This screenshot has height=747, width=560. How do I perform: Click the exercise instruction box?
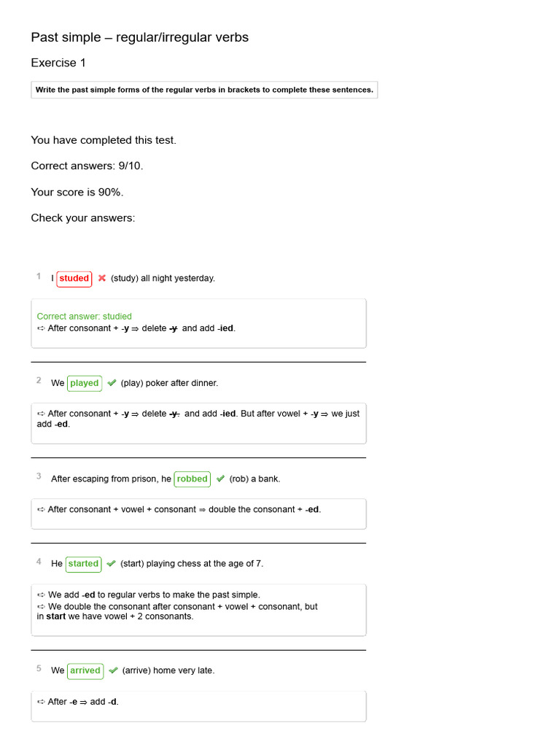pyautogui.click(x=204, y=90)
